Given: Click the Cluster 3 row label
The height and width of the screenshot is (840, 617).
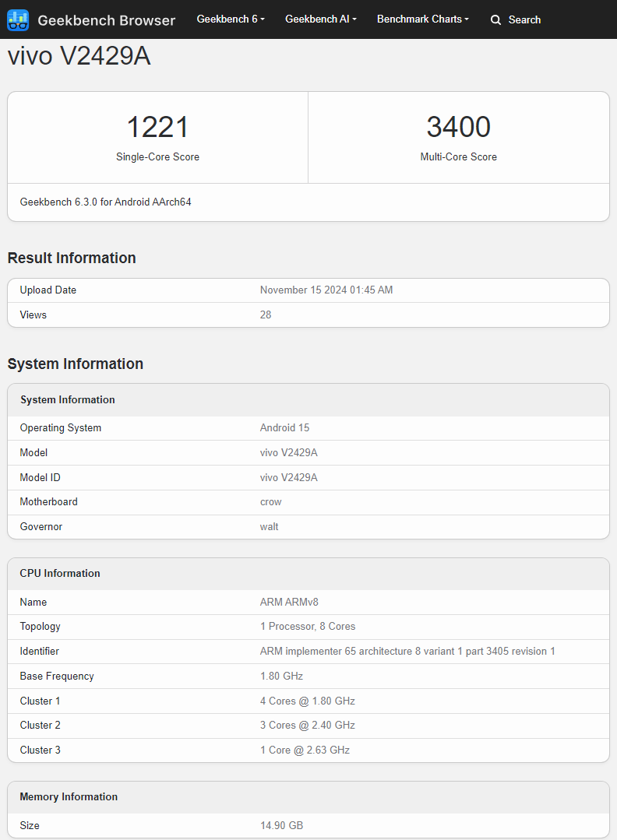Looking at the screenshot, I should (41, 750).
